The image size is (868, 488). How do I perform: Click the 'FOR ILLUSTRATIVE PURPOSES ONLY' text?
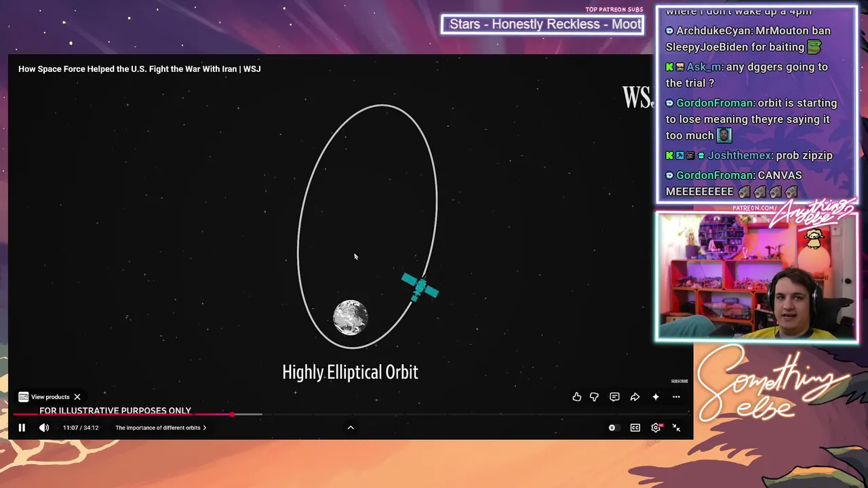pos(115,411)
